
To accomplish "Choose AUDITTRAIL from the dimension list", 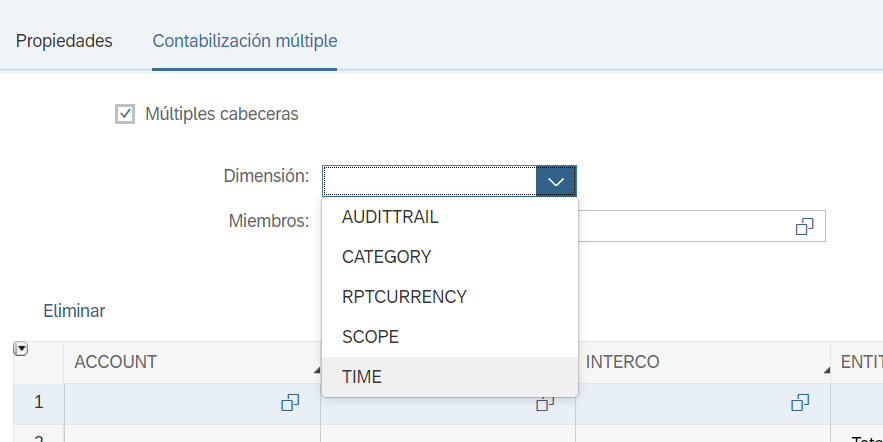I will coord(390,217).
